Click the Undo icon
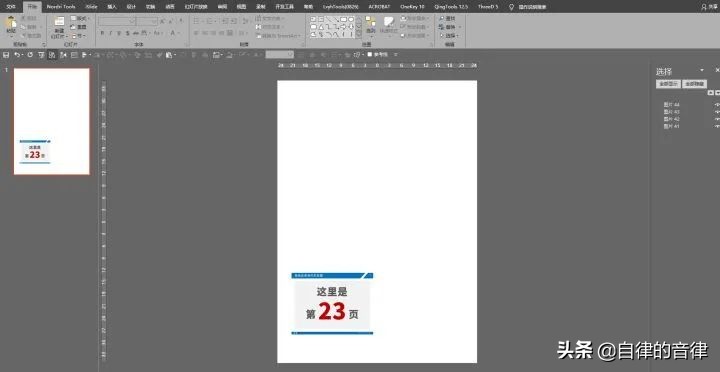Screen dimensions: 720x372 click(17, 55)
